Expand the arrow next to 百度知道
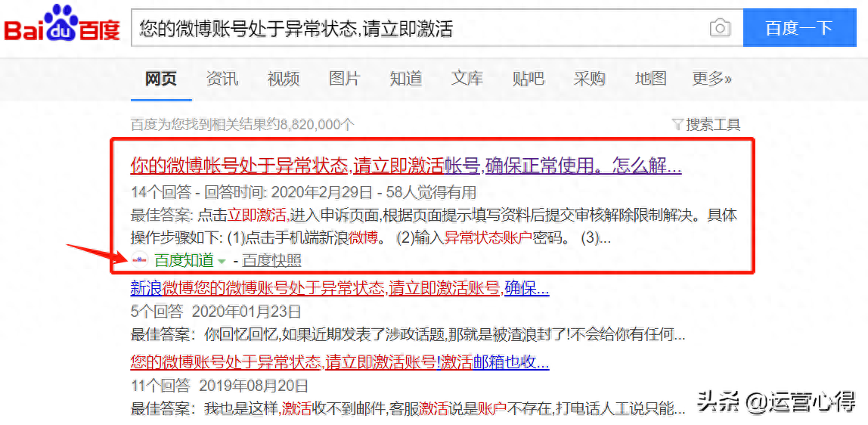The height and width of the screenshot is (425, 868). (222, 262)
